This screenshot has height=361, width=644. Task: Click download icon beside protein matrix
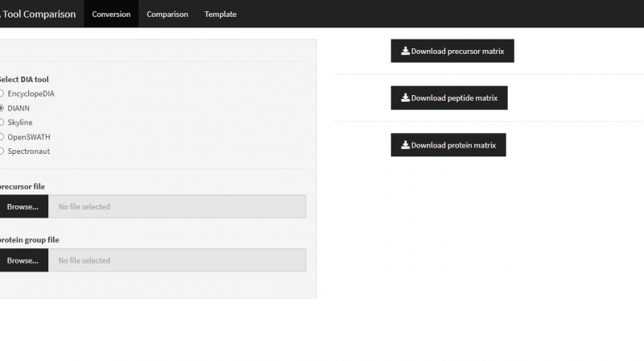pyautogui.click(x=406, y=145)
